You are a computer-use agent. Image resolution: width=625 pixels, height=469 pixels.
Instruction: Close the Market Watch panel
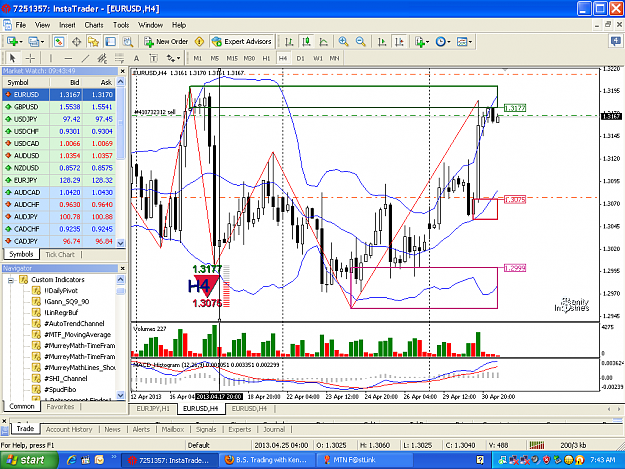click(x=122, y=71)
